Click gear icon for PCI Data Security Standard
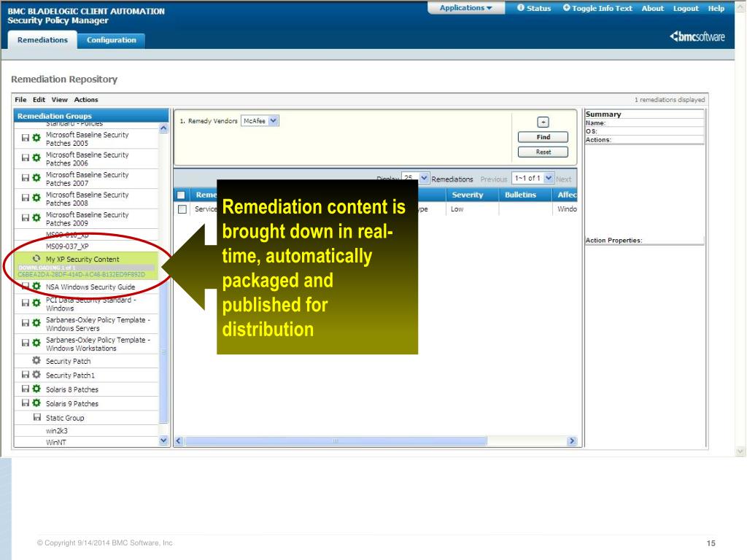Image resolution: width=747 pixels, height=560 pixels. coord(36,303)
